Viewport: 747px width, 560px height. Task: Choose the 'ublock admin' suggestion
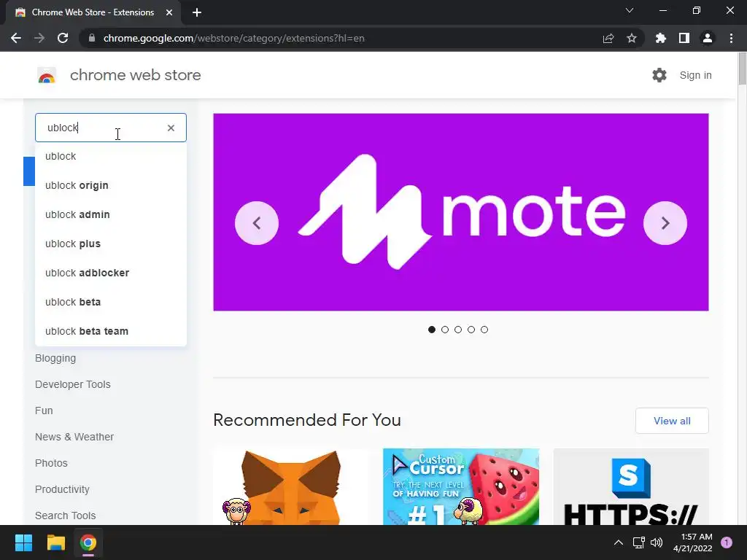(x=111, y=214)
